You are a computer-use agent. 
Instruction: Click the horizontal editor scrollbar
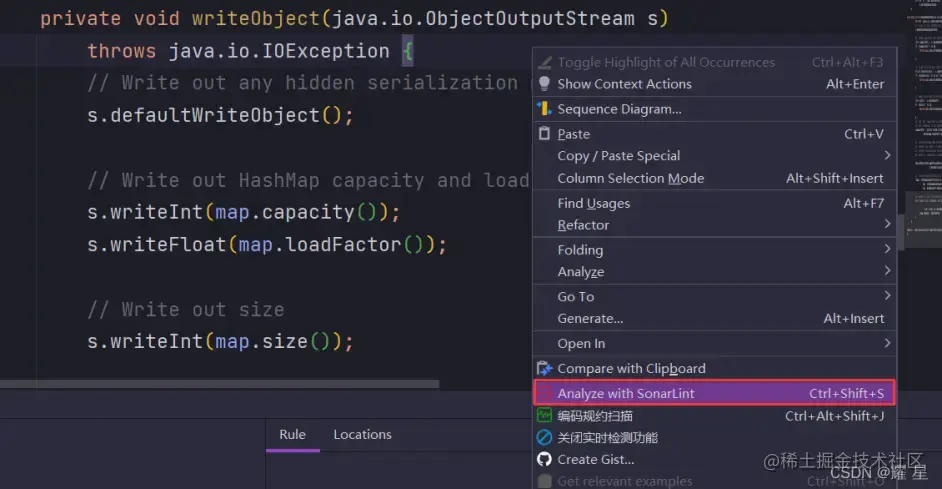point(219,383)
